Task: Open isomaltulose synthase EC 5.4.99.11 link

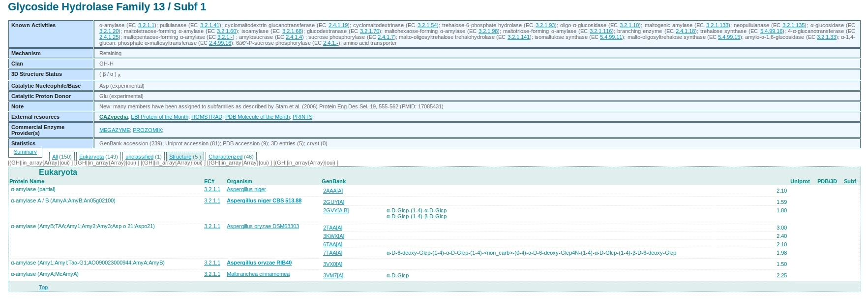Action: click(611, 37)
